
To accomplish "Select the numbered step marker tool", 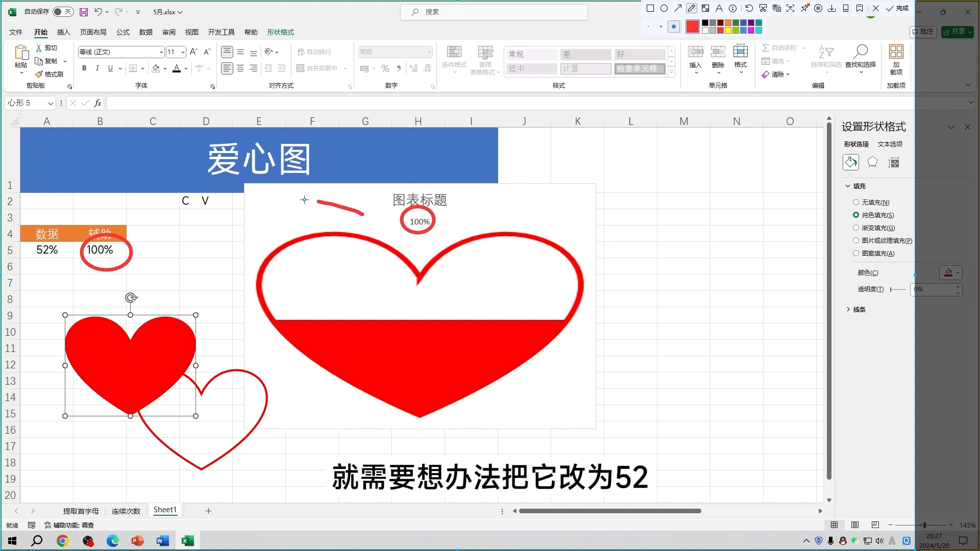I will point(732,8).
